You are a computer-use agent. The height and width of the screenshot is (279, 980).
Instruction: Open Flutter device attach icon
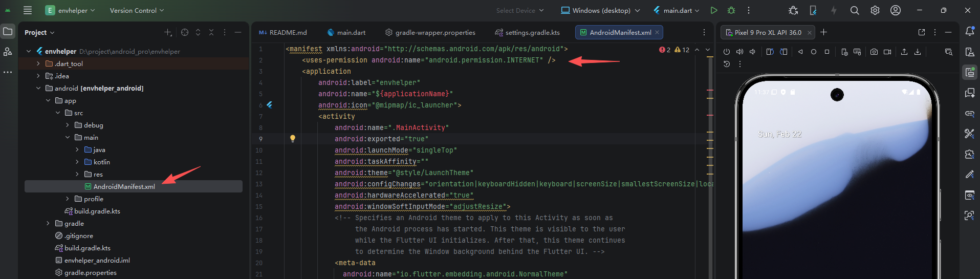coord(813,10)
